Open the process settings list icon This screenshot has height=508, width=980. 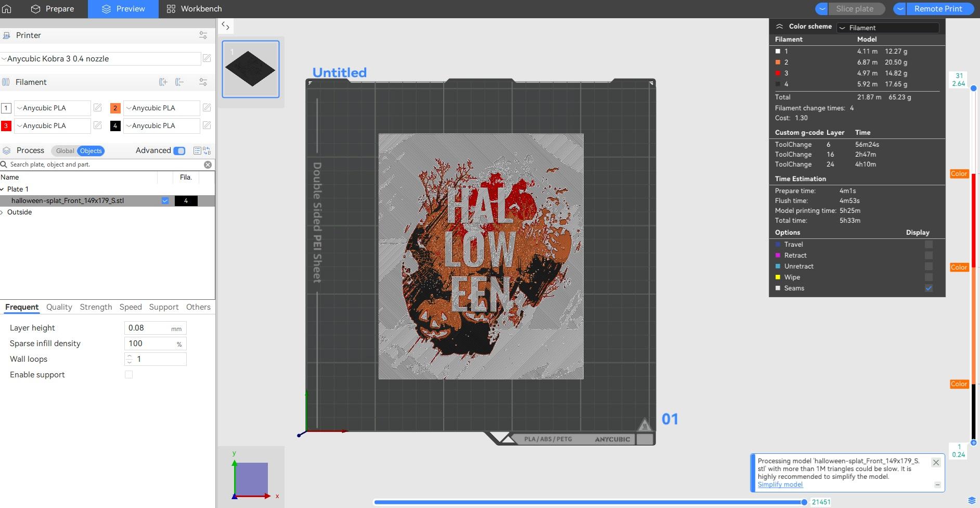point(197,150)
